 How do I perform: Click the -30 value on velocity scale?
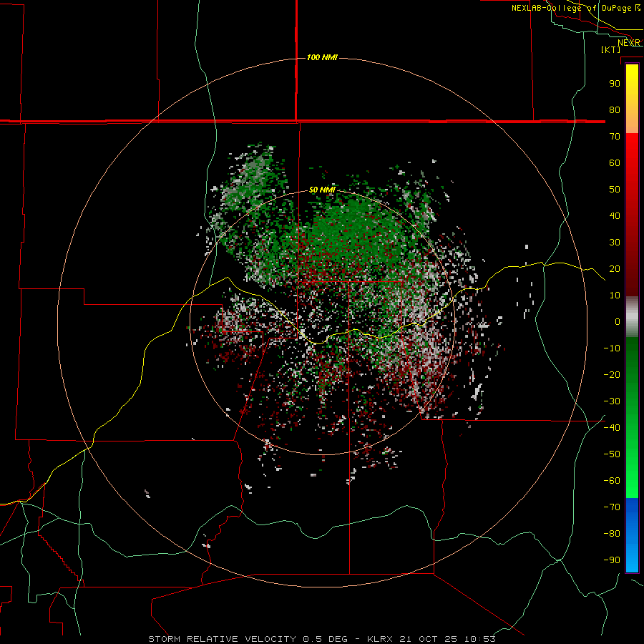[612, 401]
